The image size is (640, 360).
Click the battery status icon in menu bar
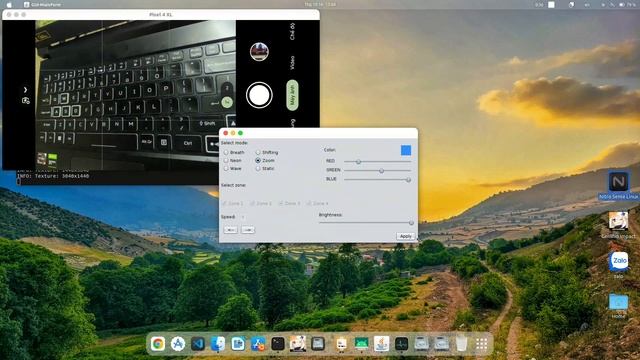pos(622,4)
